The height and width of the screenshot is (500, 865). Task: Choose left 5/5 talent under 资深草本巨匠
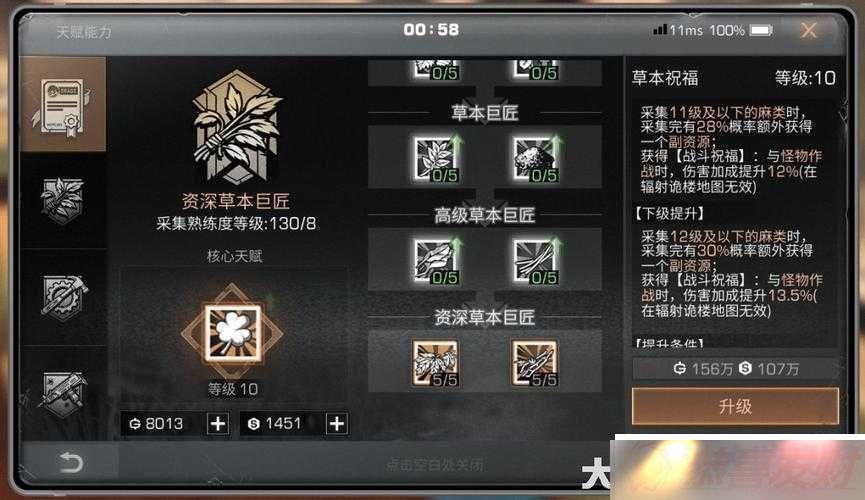tap(436, 363)
